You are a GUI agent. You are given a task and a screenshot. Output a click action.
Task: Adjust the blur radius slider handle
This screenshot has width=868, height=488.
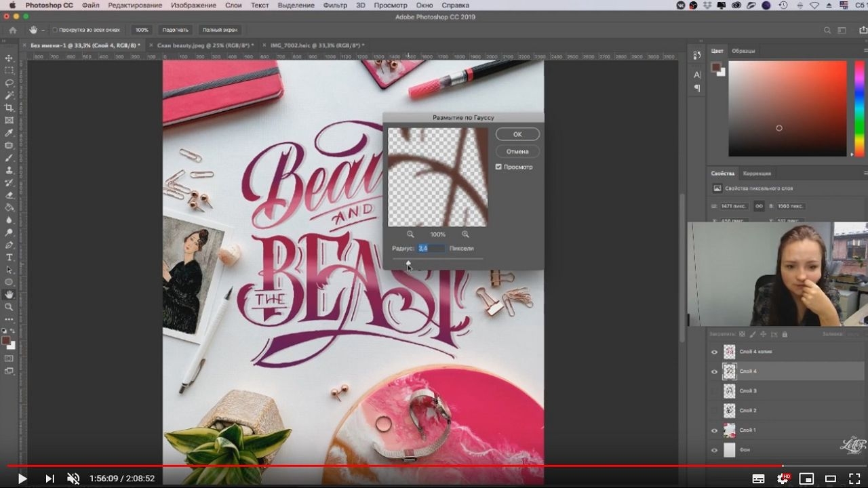(408, 262)
